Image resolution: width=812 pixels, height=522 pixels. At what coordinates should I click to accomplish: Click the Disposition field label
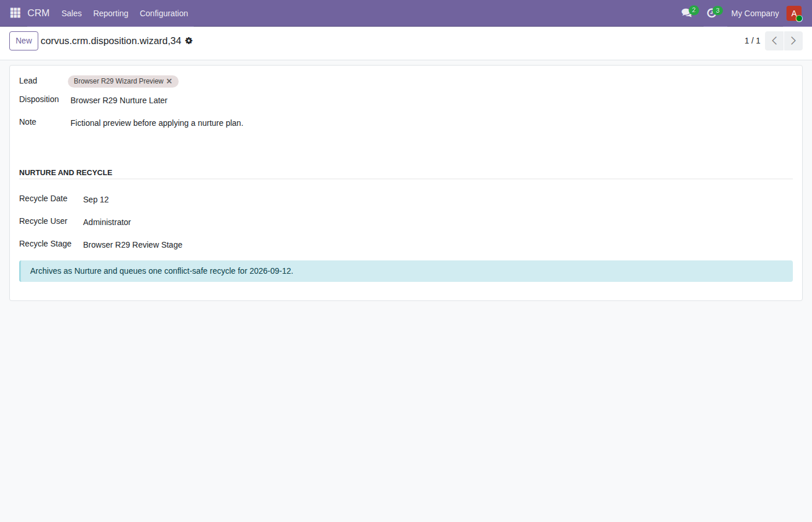click(39, 99)
